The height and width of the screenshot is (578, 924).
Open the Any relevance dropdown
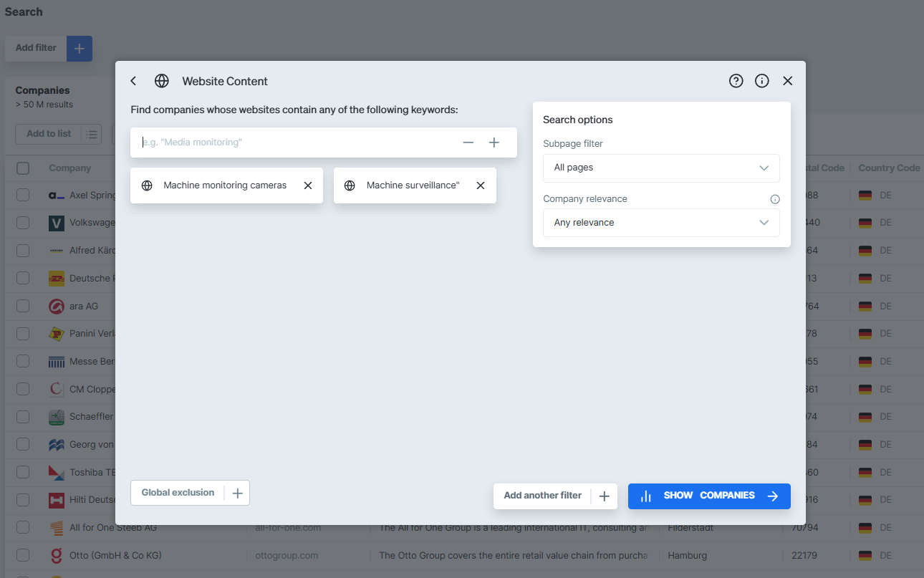click(x=660, y=223)
